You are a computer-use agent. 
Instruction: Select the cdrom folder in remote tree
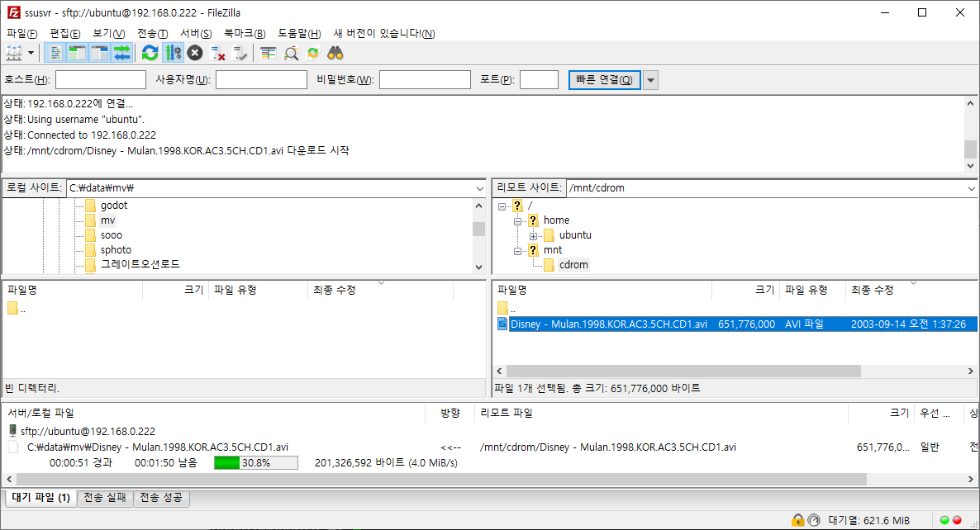[x=573, y=265]
